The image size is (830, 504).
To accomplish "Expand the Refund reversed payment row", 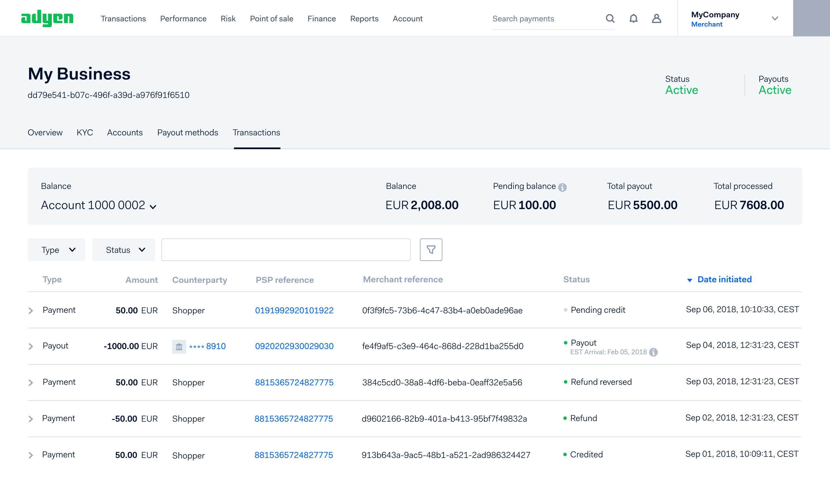I will click(x=31, y=383).
